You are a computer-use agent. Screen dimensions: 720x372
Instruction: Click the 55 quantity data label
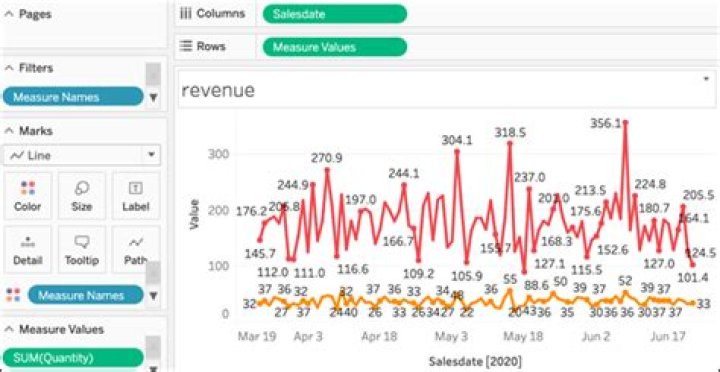(x=510, y=279)
